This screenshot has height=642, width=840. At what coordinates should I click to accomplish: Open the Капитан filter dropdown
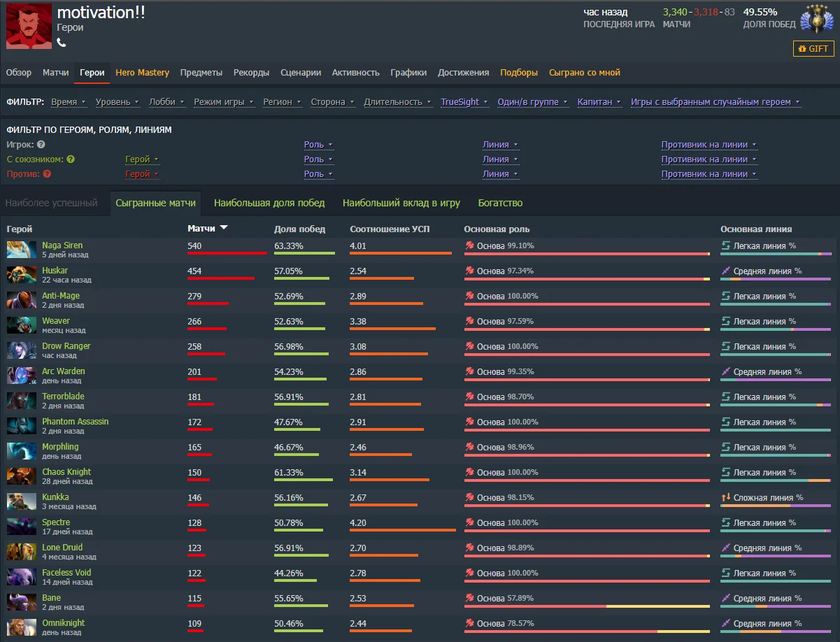click(x=599, y=102)
